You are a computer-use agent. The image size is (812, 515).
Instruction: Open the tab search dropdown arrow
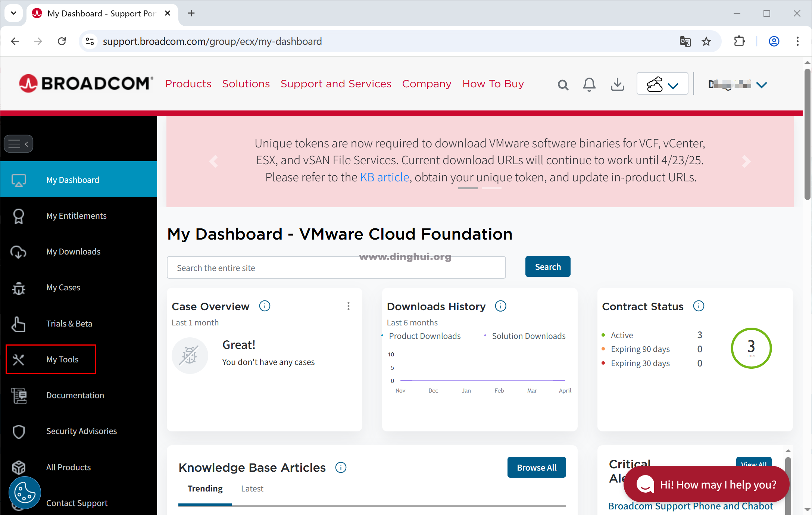pyautogui.click(x=14, y=13)
